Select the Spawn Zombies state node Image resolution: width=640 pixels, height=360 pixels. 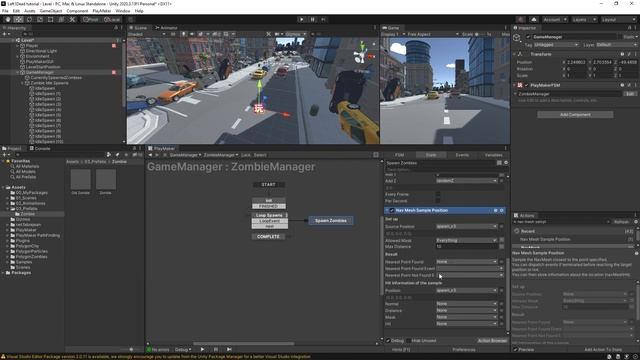point(331,220)
